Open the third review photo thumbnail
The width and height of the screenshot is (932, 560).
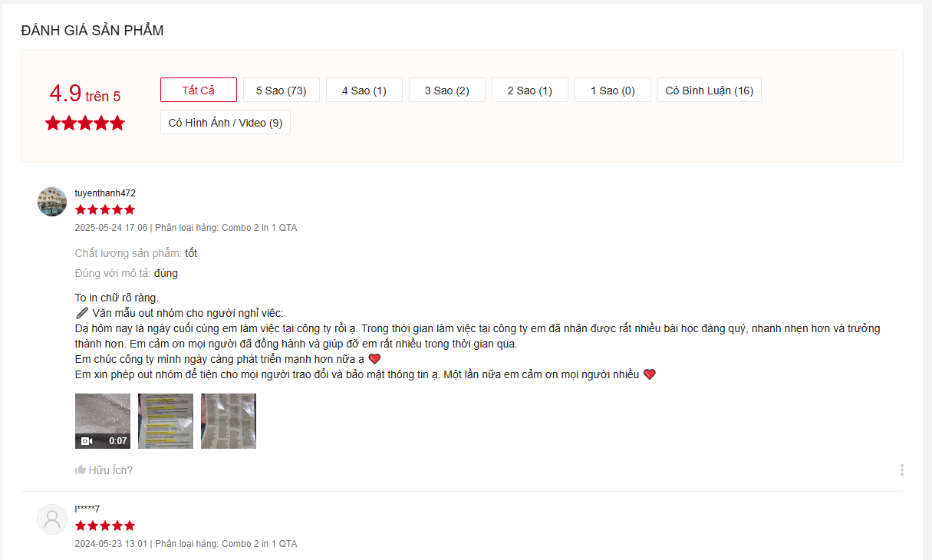[x=229, y=421]
